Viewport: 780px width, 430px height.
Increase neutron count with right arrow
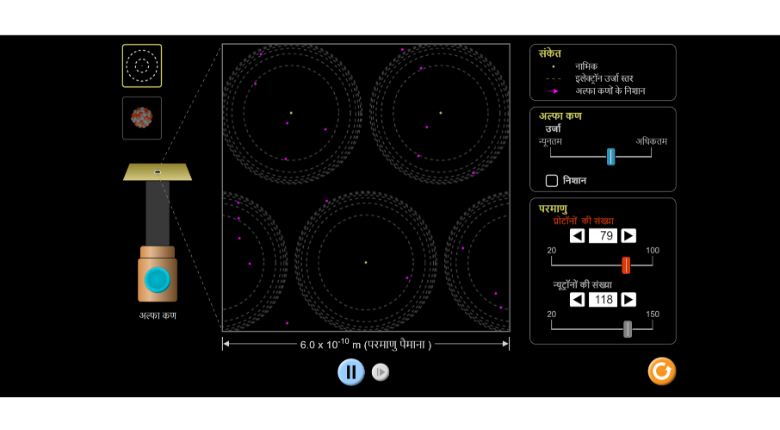point(628,299)
